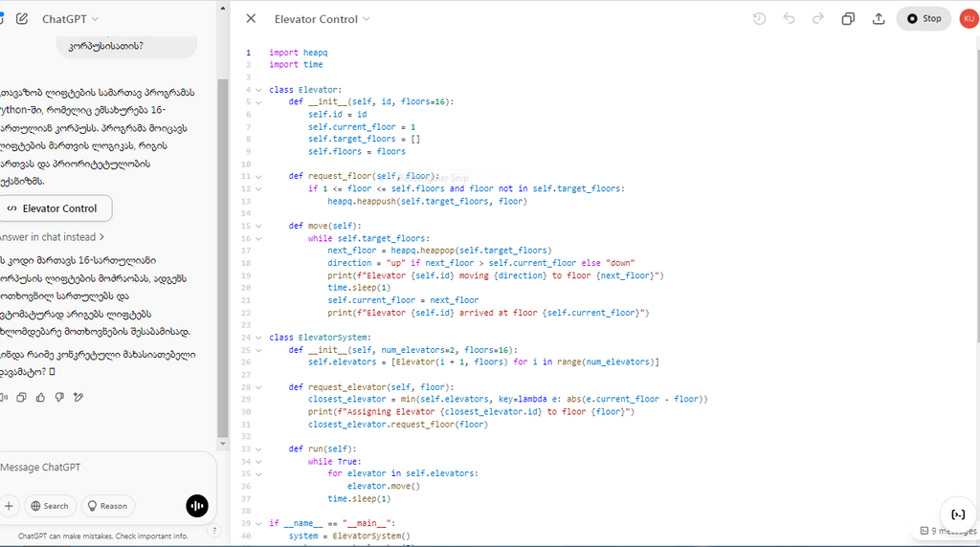The width and height of the screenshot is (980, 547).
Task: Enable the Reason mode
Action: click(x=107, y=506)
